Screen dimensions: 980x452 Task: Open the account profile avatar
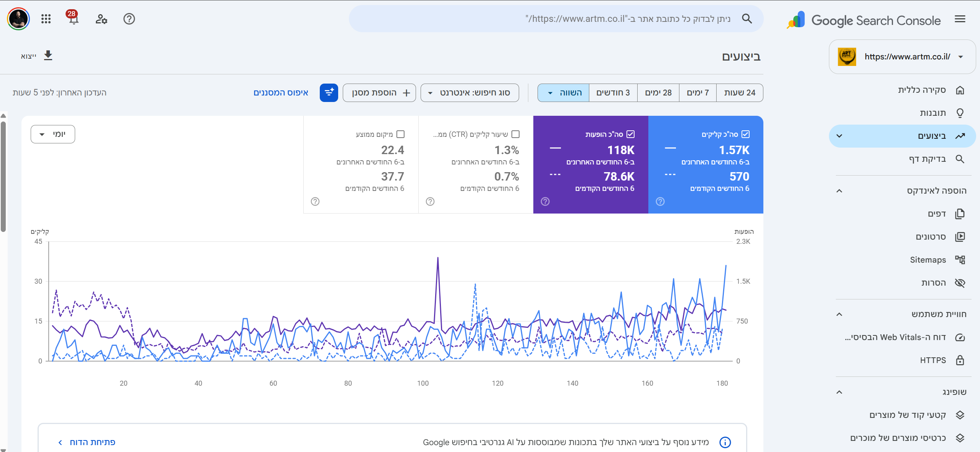[x=18, y=19]
